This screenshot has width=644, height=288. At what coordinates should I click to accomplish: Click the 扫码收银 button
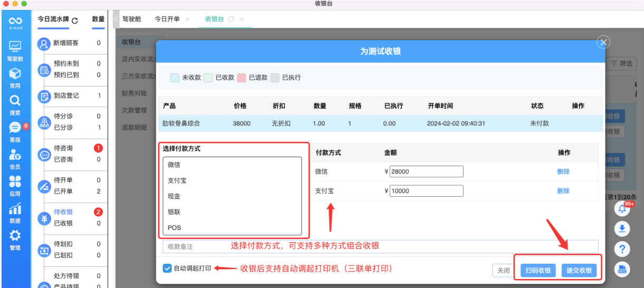pyautogui.click(x=539, y=271)
